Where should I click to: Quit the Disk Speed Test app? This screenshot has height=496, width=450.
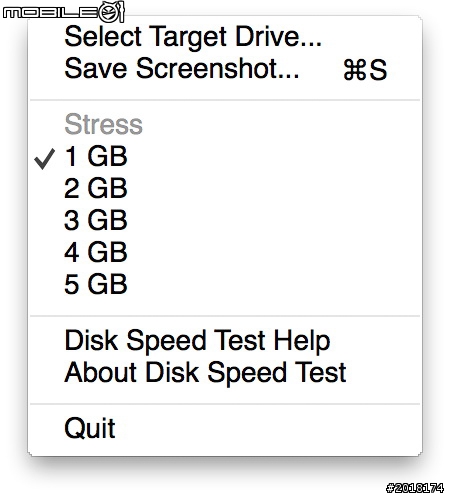pos(225,428)
